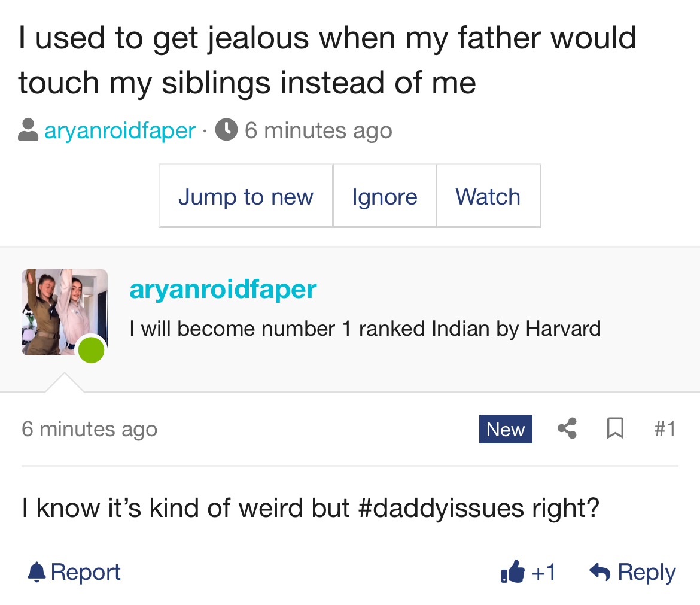700x605 pixels.
Task: Open the bold aryanroidfaper username in post
Action: (x=223, y=289)
